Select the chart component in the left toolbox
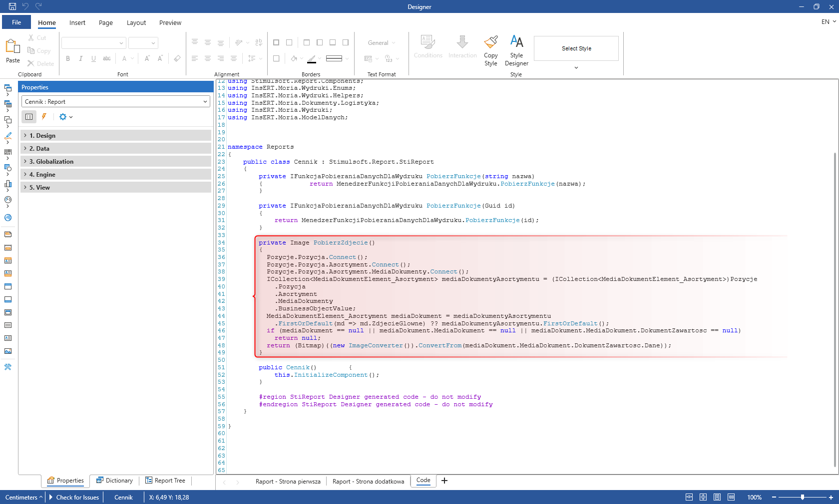Image resolution: width=839 pixels, height=504 pixels. coord(8,184)
